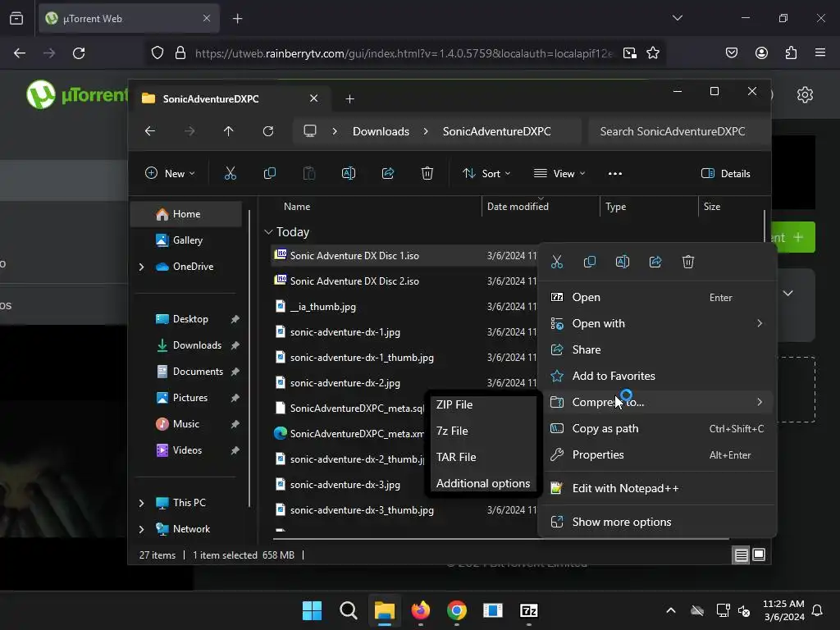840x630 pixels.
Task: Select Open with in context menu
Action: 657,323
